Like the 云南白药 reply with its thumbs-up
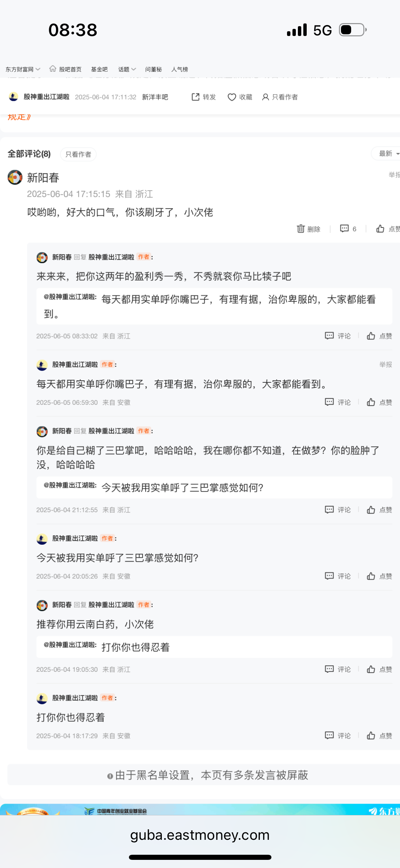Image resolution: width=400 pixels, height=868 pixels. point(371,669)
